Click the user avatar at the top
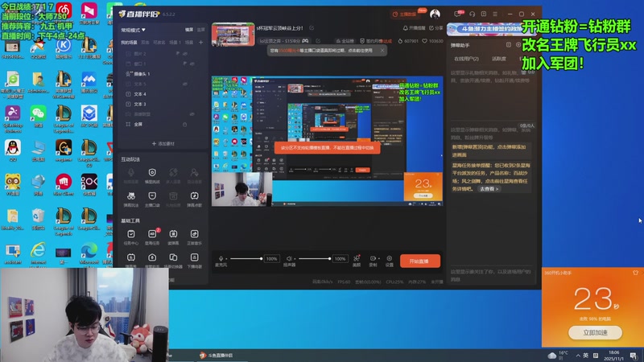 [435, 14]
